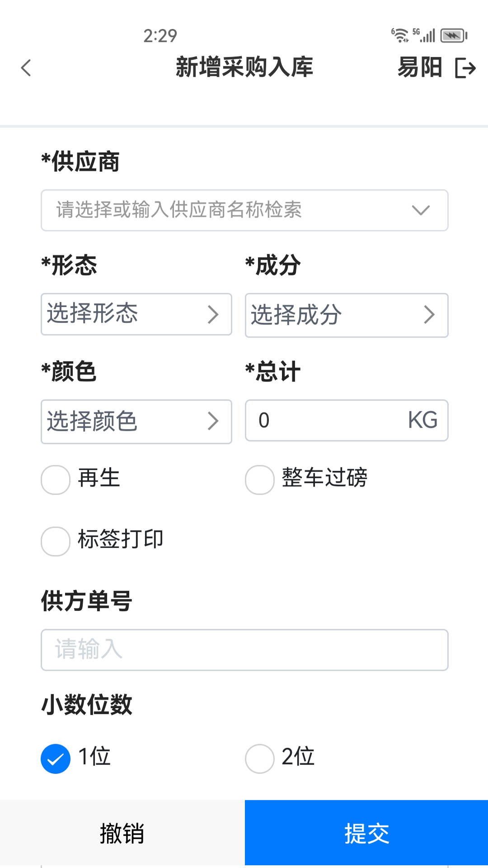Tap the Wi-Fi status icon

tap(399, 34)
